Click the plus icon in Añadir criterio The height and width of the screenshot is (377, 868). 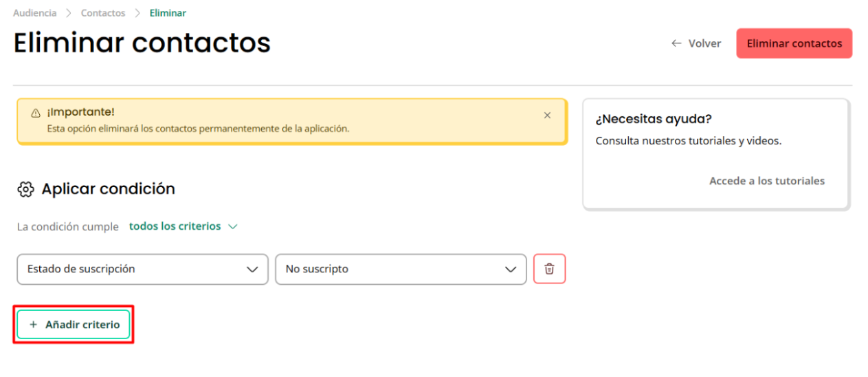33,325
